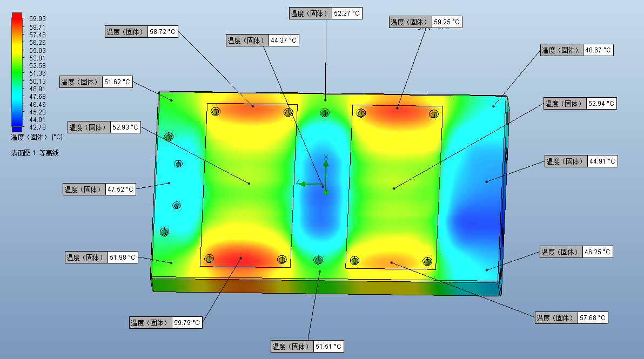Viewport: 644px width, 359px height.
Task: Select the 58.72 °C temperature label
Action: pyautogui.click(x=141, y=32)
